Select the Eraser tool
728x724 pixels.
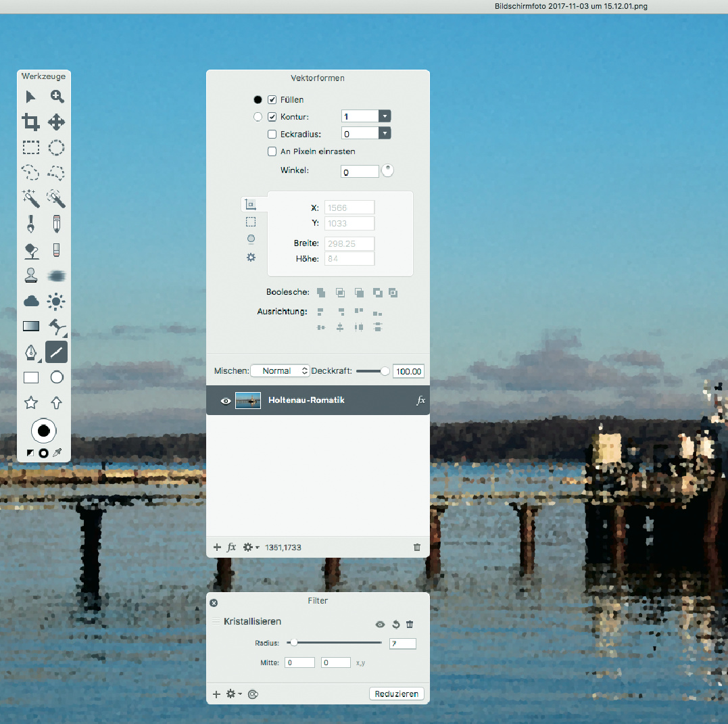(x=56, y=250)
